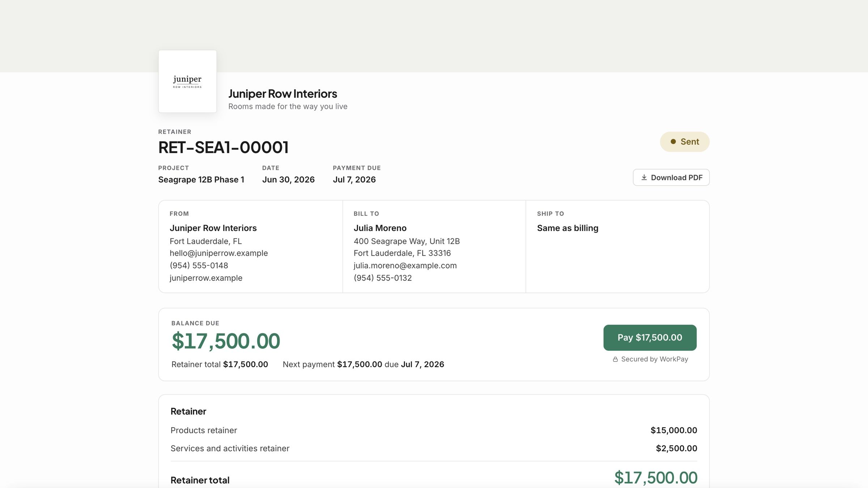Click the phone number (954) 555-0132

383,278
